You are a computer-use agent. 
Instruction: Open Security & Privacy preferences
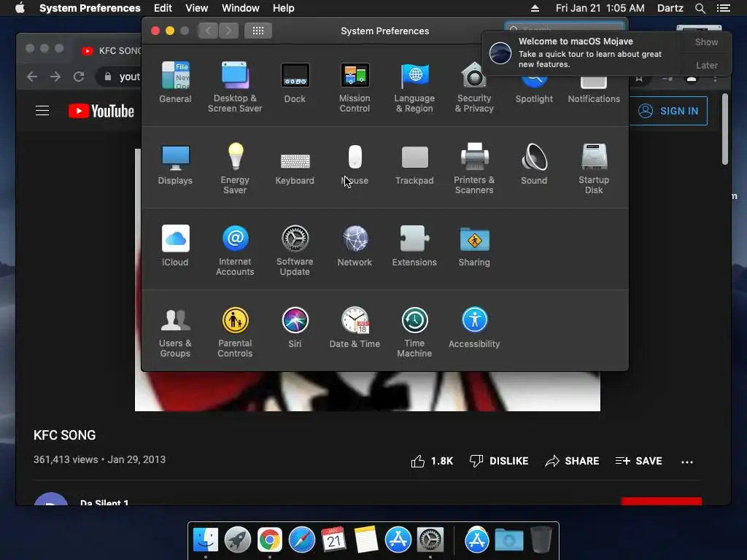(474, 86)
